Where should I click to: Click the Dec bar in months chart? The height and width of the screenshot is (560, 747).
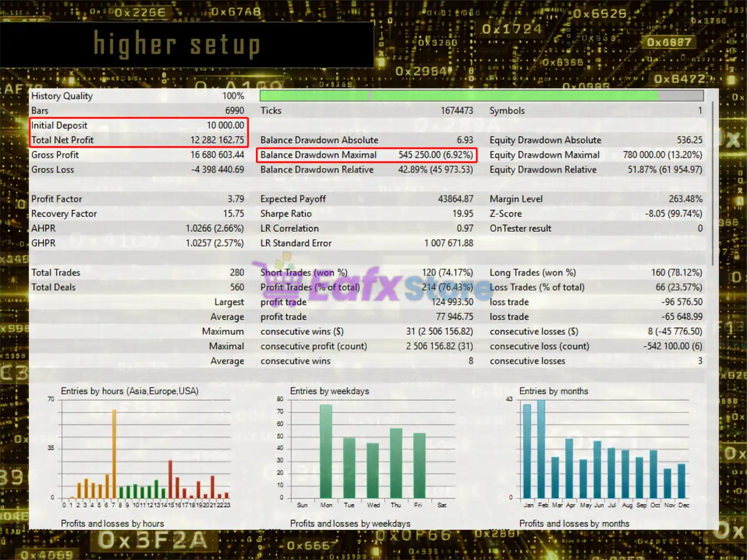682,481
